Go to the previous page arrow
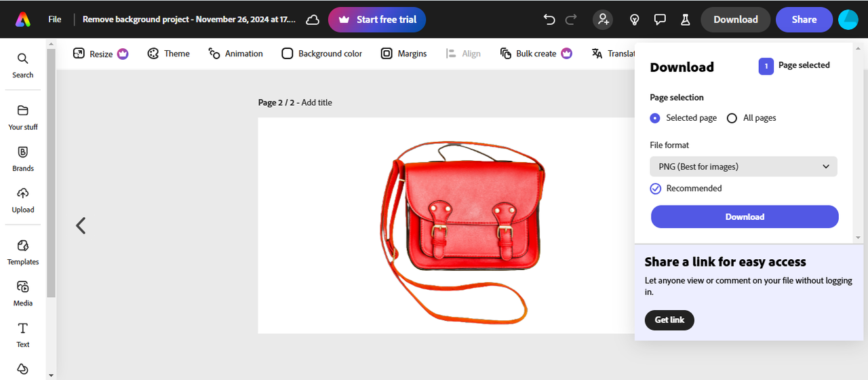Image resolution: width=868 pixels, height=380 pixels. 81,225
